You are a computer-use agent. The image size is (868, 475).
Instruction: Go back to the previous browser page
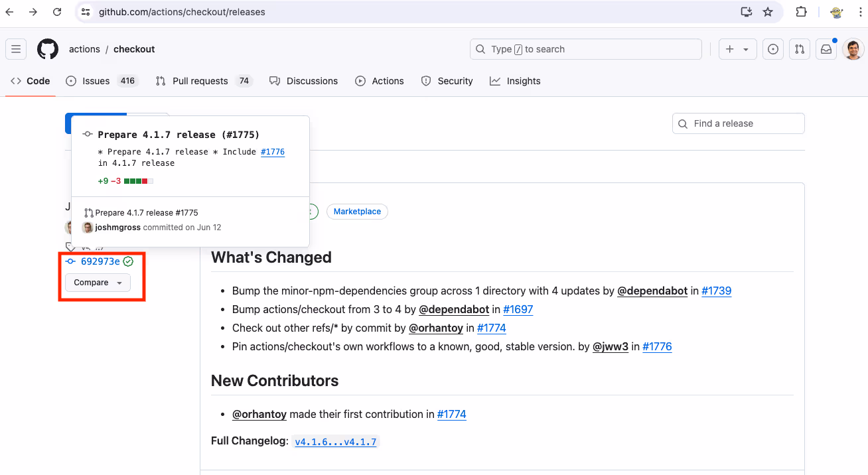tap(9, 12)
